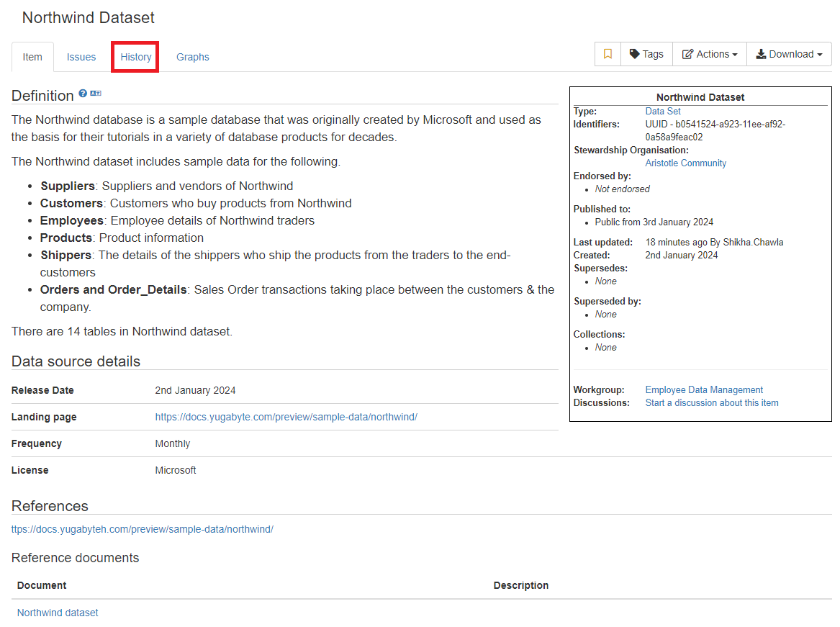Viewport: 840px width, 627px height.
Task: Click the Definition section heading
Action: pos(42,96)
